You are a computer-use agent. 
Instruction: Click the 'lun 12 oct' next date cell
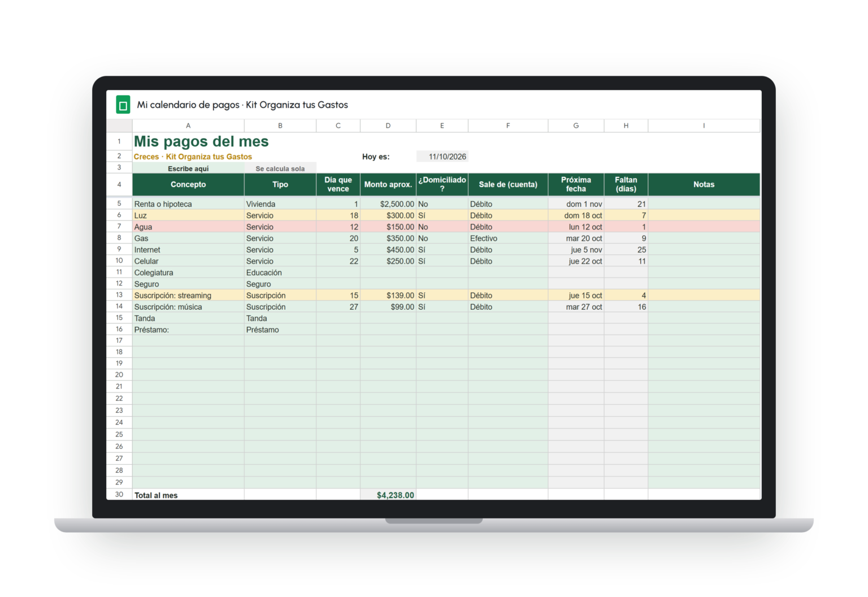click(x=576, y=227)
